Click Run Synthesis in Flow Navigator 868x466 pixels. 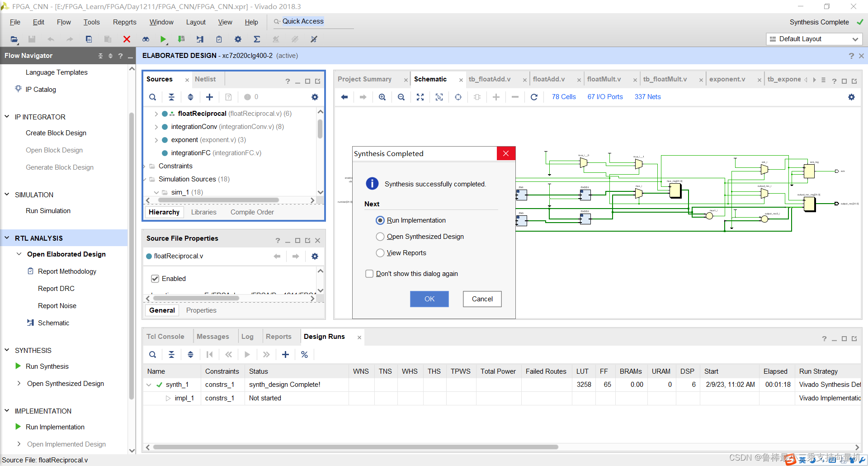(47, 366)
